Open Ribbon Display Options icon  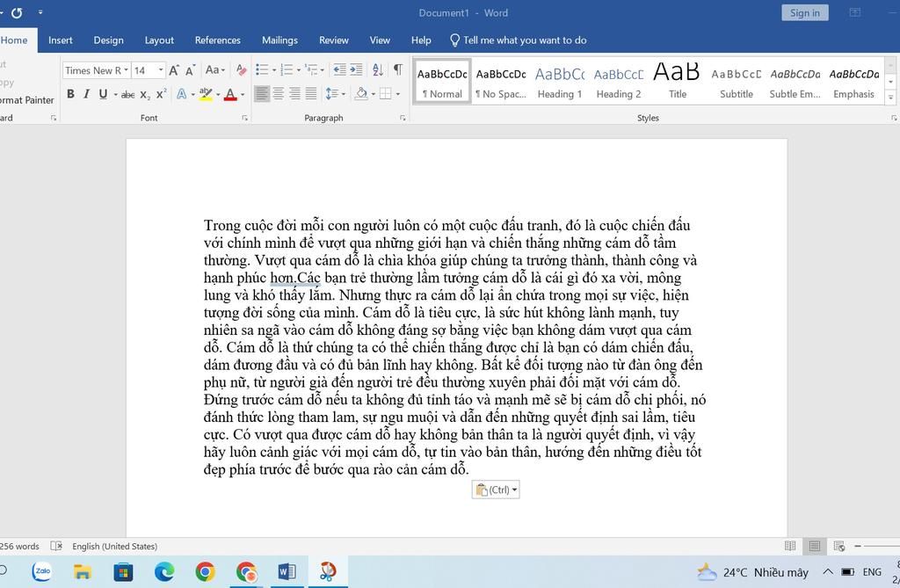tap(855, 12)
